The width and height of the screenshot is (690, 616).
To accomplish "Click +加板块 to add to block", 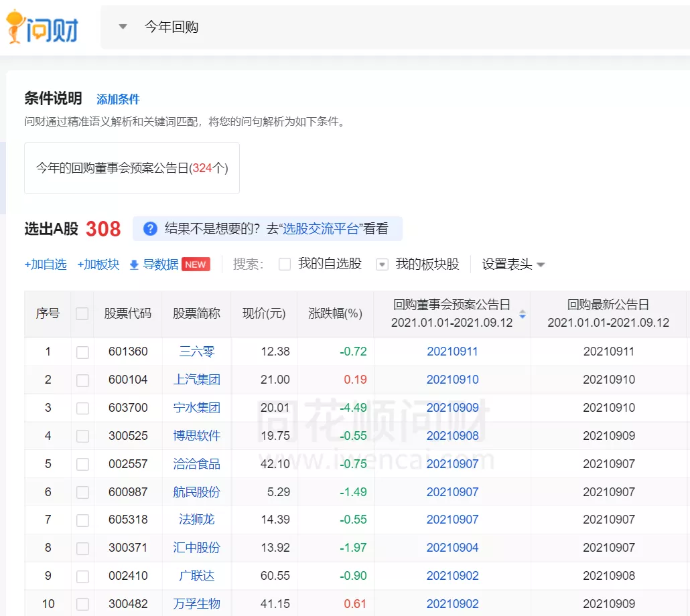I will (x=98, y=264).
